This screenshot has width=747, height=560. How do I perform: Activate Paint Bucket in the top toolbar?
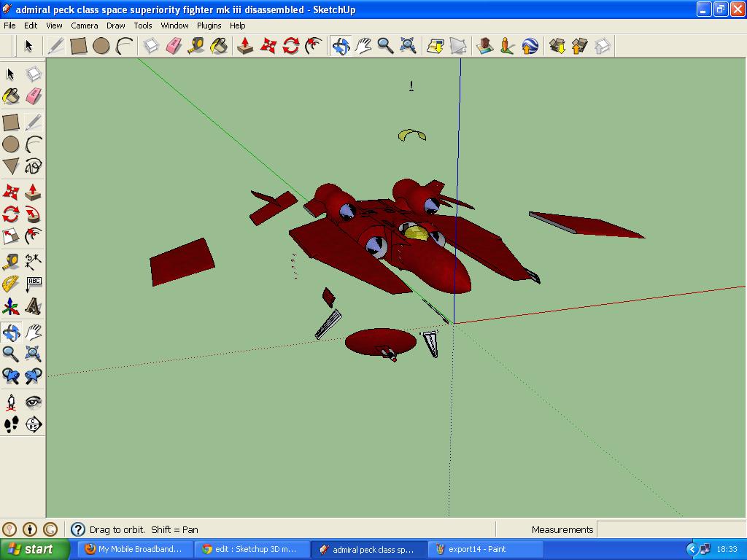pos(219,46)
